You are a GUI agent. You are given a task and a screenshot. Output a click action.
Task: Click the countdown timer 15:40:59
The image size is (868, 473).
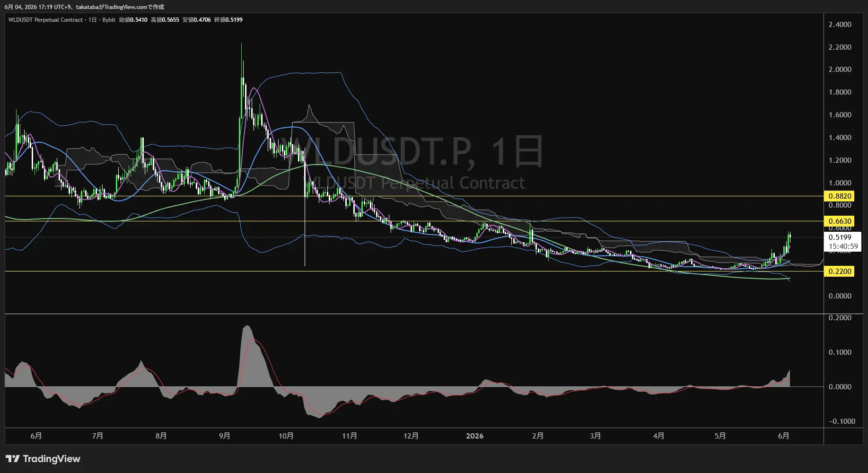point(843,246)
